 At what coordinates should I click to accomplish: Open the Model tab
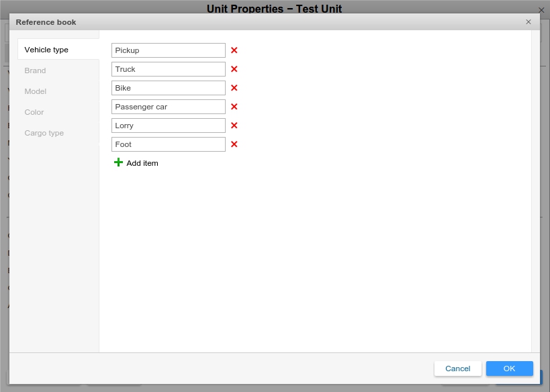(x=36, y=91)
